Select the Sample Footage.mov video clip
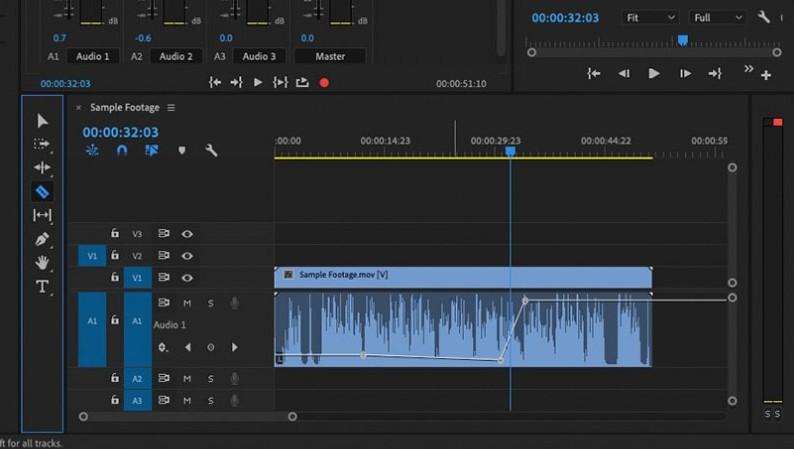The image size is (794, 449). tap(463, 277)
